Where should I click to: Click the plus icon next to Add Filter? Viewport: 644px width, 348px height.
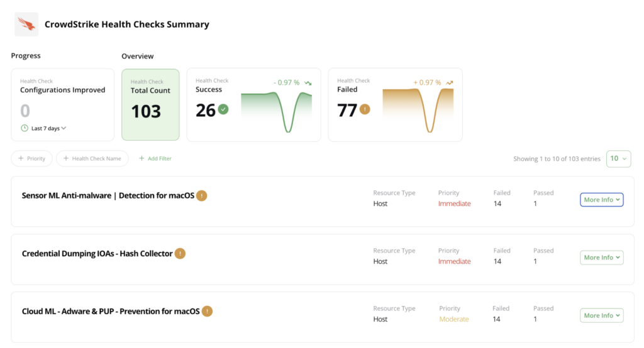pos(142,158)
